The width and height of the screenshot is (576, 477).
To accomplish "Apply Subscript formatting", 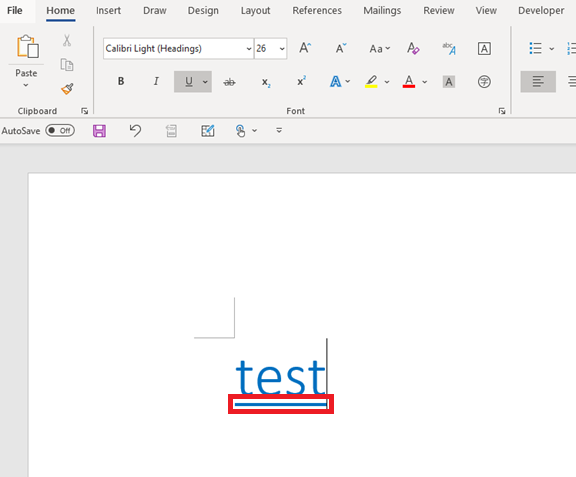I will coord(266,82).
